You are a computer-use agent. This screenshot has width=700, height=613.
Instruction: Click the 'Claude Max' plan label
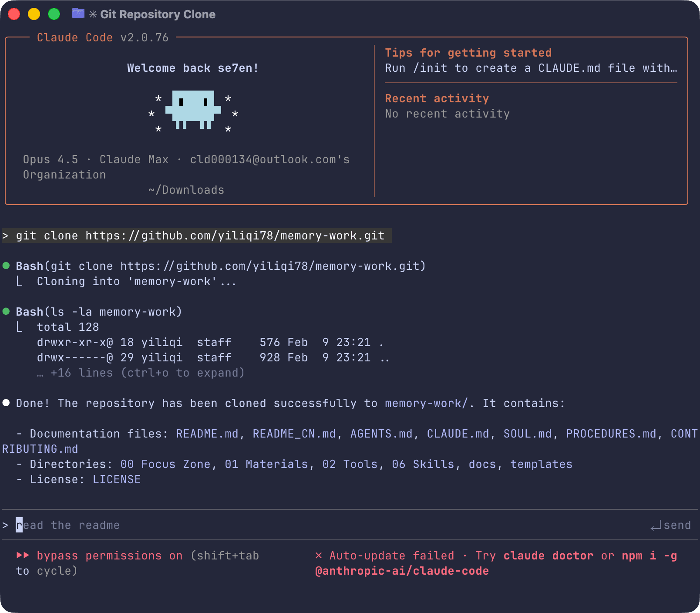tap(134, 160)
